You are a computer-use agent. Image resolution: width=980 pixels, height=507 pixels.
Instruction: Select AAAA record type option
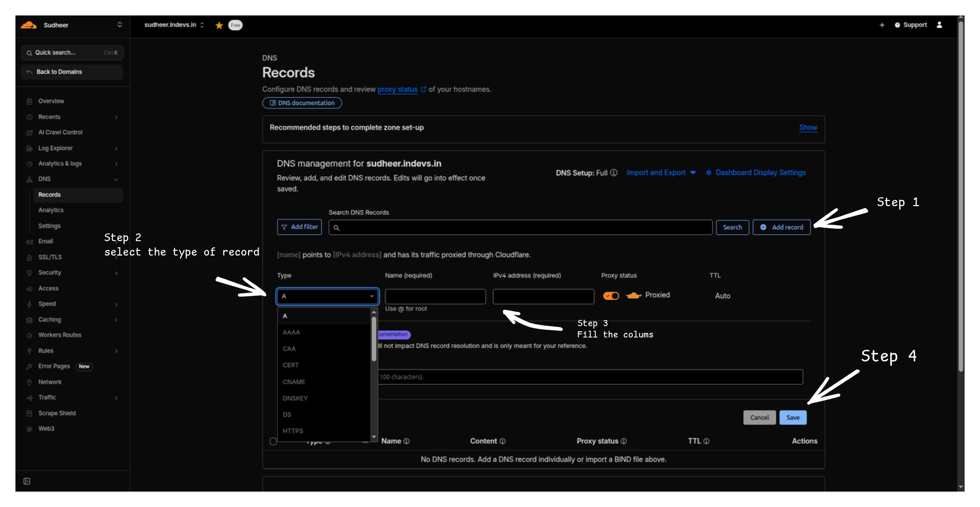point(324,332)
